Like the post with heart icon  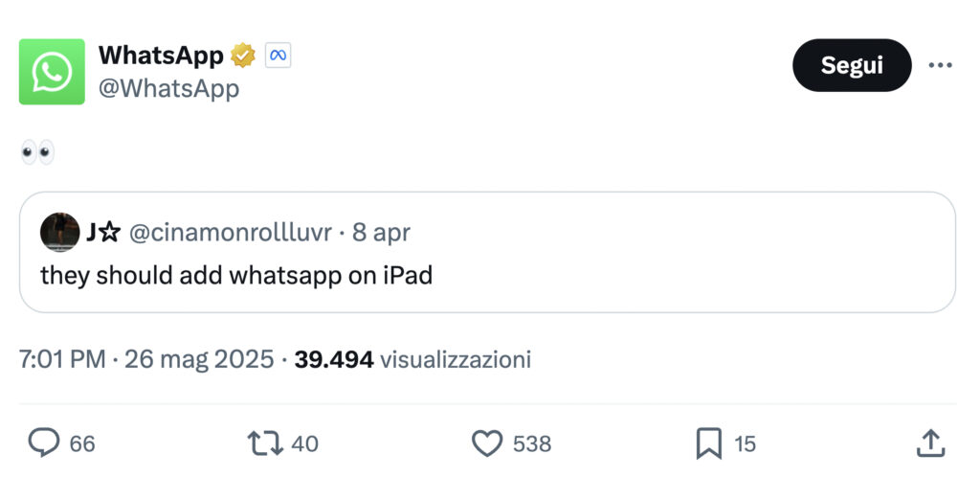click(488, 443)
